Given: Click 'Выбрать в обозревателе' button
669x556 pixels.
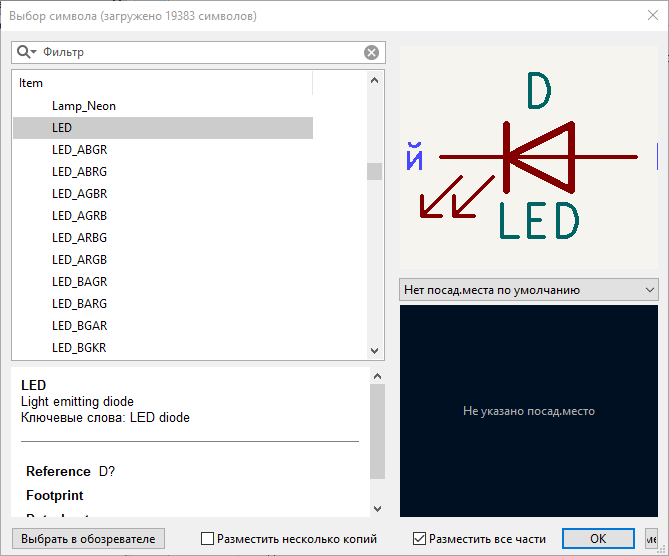Looking at the screenshot, I should click(x=88, y=539).
